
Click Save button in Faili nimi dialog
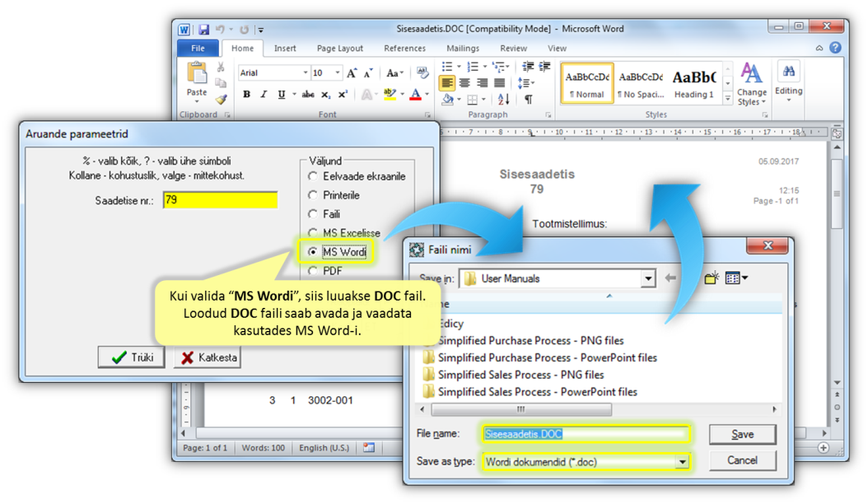click(x=742, y=434)
